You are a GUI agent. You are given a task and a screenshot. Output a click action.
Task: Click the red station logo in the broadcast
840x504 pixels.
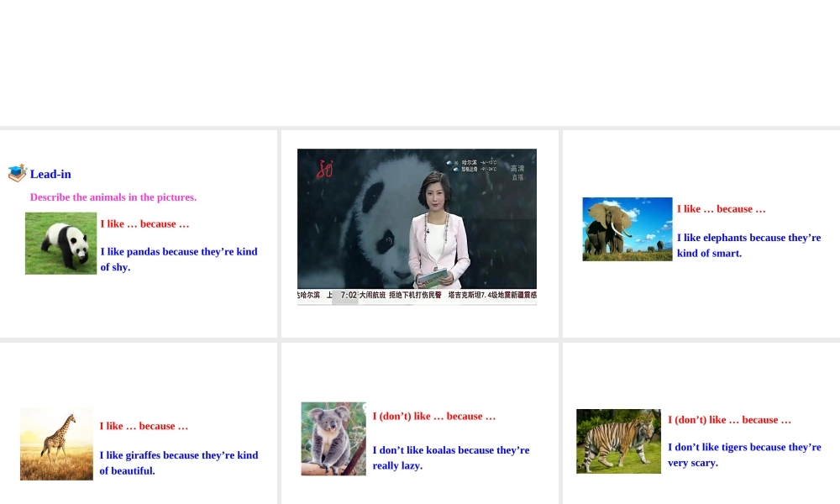pos(324,169)
